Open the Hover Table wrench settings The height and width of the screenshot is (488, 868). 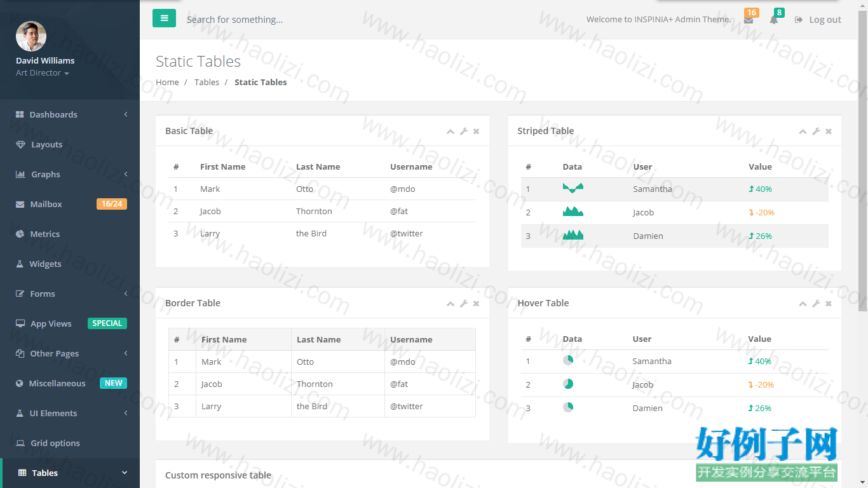[x=816, y=304]
